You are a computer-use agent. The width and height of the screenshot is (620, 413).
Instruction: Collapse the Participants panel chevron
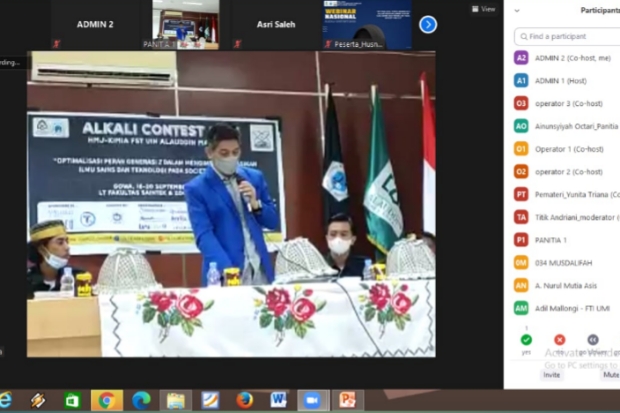click(x=517, y=11)
